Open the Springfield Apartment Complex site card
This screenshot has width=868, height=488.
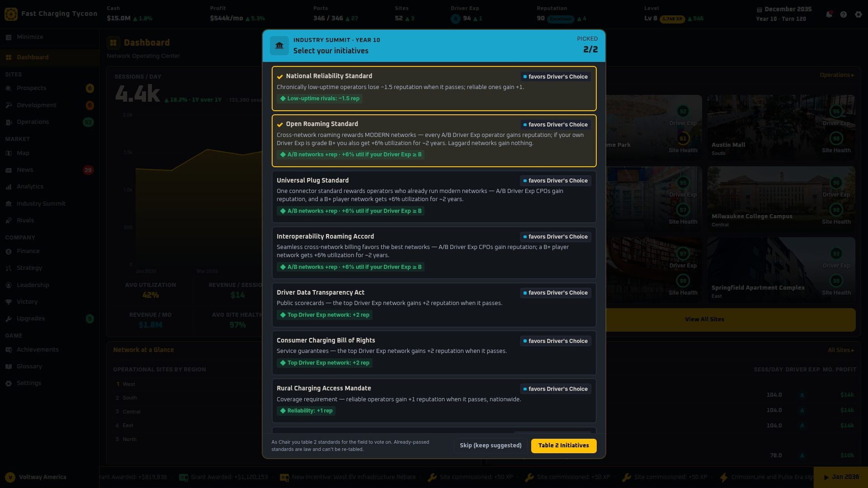pos(781,269)
